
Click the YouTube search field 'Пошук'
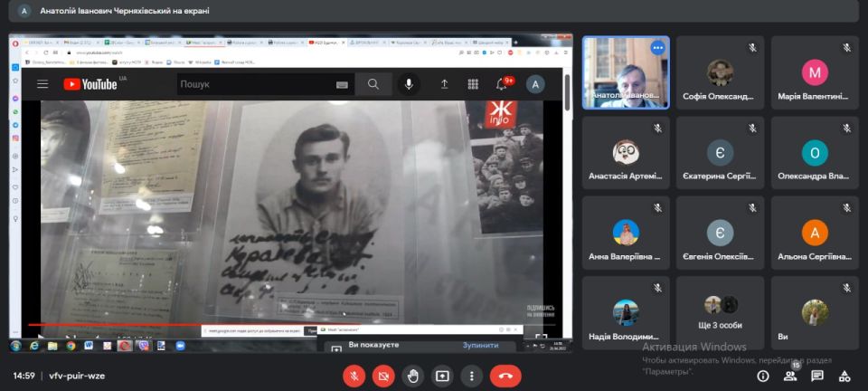tap(255, 84)
